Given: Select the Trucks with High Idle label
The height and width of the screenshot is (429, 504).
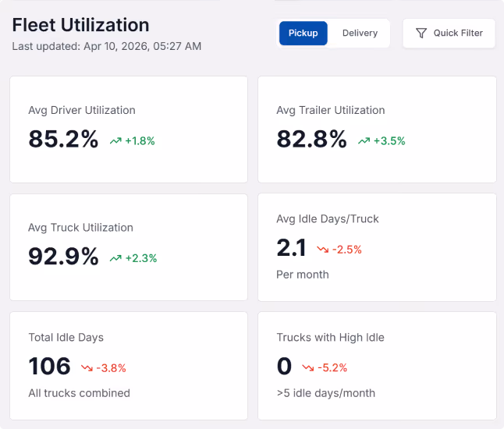Looking at the screenshot, I should 331,338.
